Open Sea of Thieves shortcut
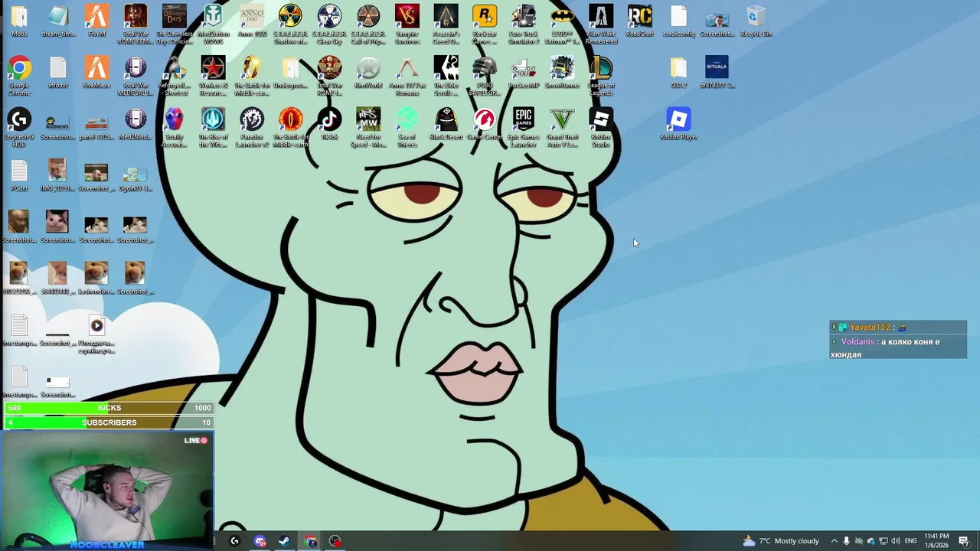The image size is (980, 551). tap(407, 127)
